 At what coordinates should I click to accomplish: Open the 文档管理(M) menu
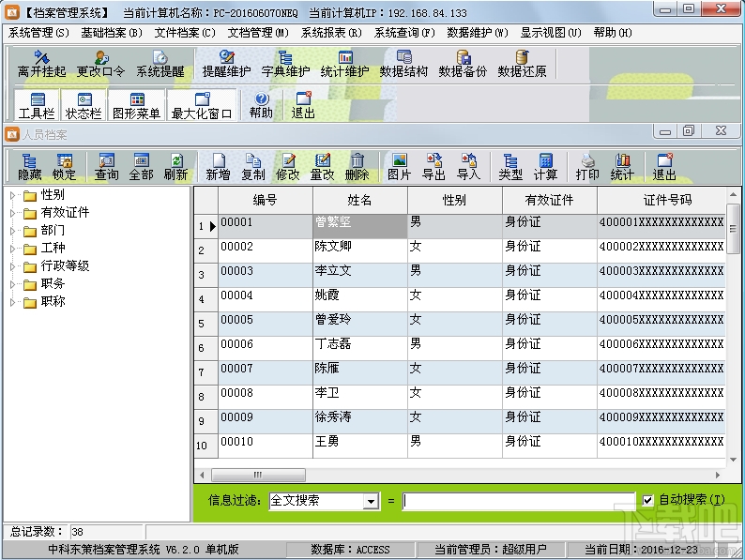(258, 33)
